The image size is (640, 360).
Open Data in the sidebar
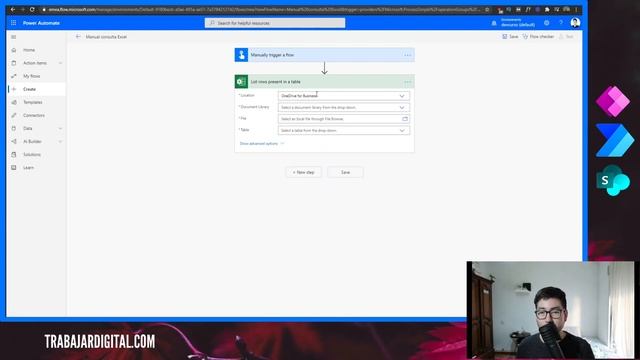[x=28, y=128]
